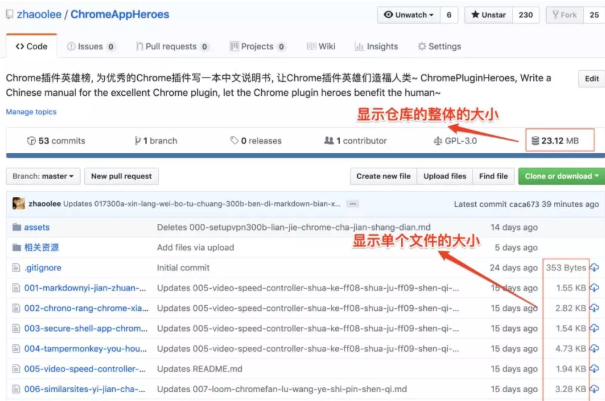View the 53 commits history

(x=56, y=141)
